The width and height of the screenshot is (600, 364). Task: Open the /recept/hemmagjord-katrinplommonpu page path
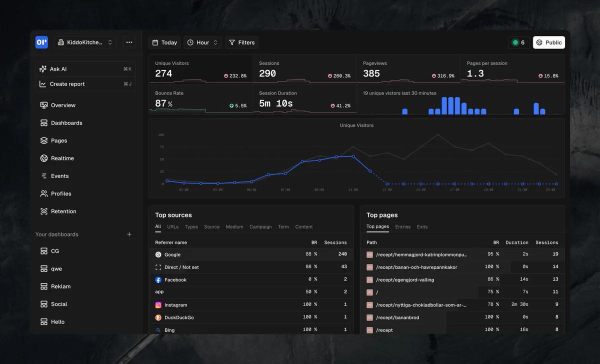tap(421, 254)
